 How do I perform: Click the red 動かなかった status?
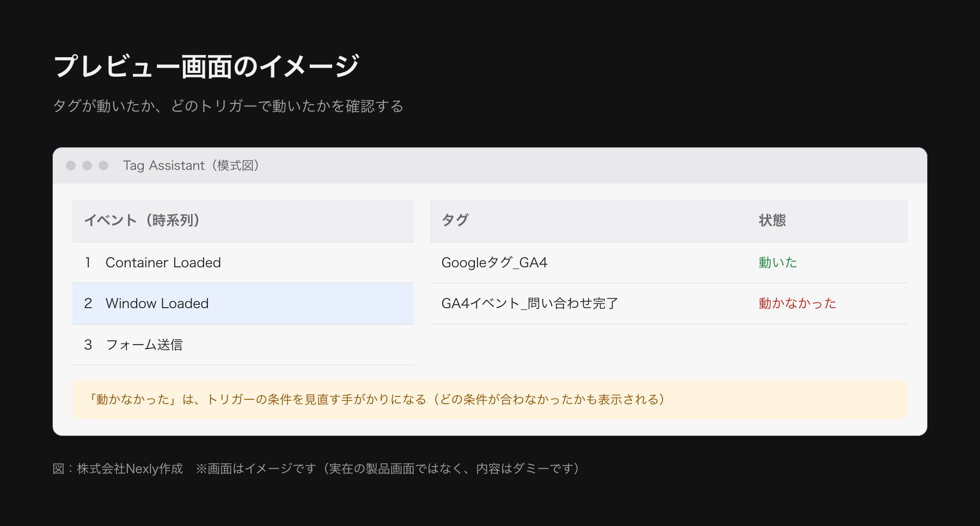(797, 303)
